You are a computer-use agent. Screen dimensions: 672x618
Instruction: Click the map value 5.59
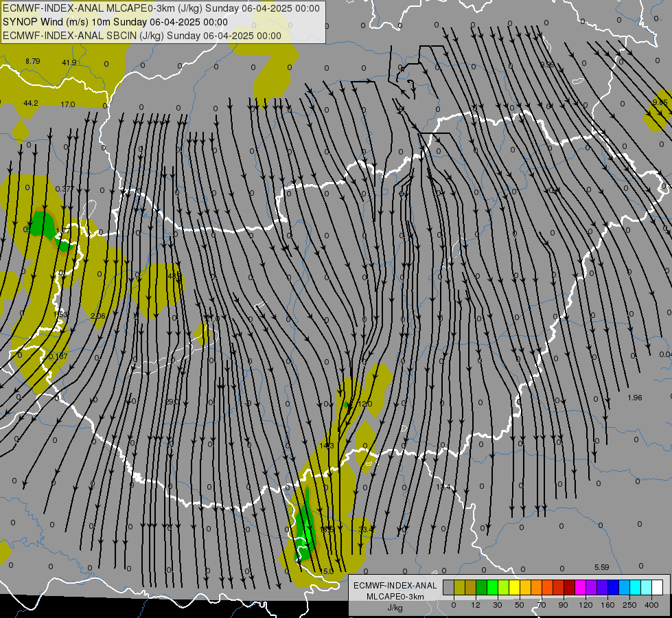[x=602, y=567]
